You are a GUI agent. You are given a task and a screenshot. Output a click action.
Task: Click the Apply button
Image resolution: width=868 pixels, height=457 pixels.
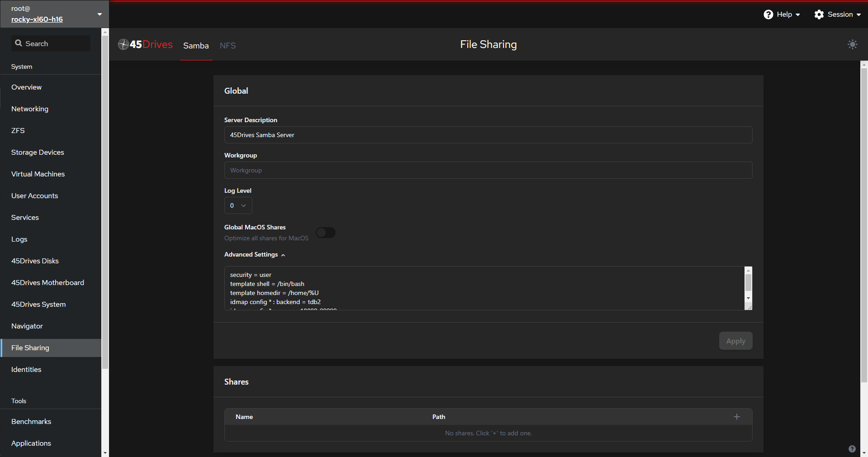click(735, 341)
